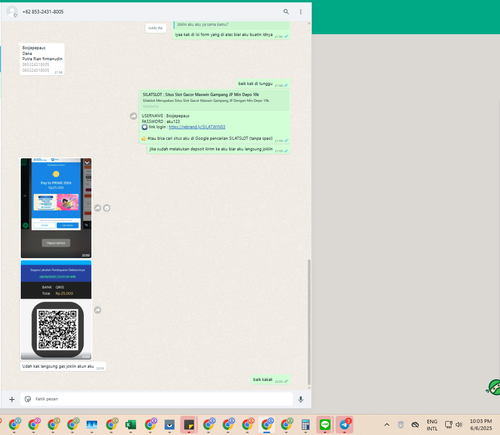
Task: Open contact info for +62 853-2431-8005
Action: coord(43,12)
